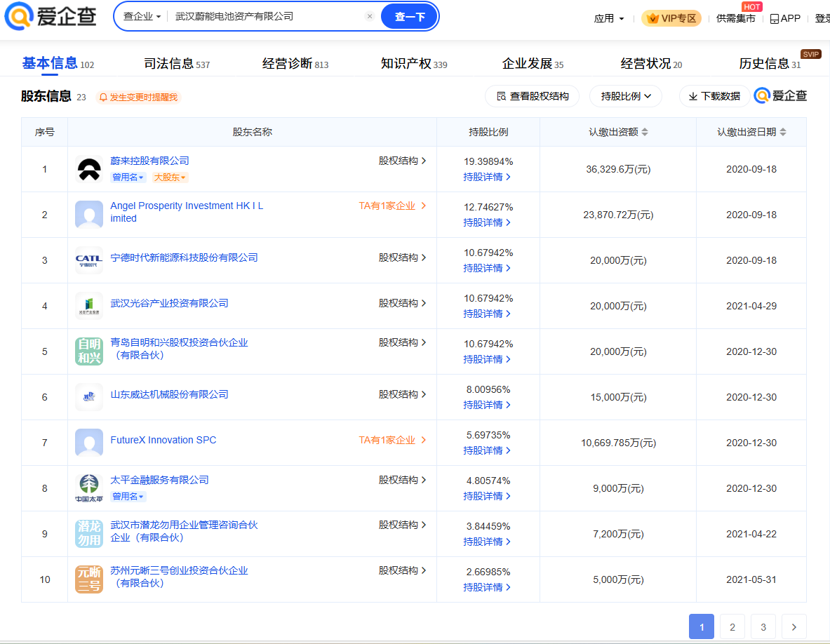Sort by subscribed capital amount
The width and height of the screenshot is (830, 644).
(645, 132)
